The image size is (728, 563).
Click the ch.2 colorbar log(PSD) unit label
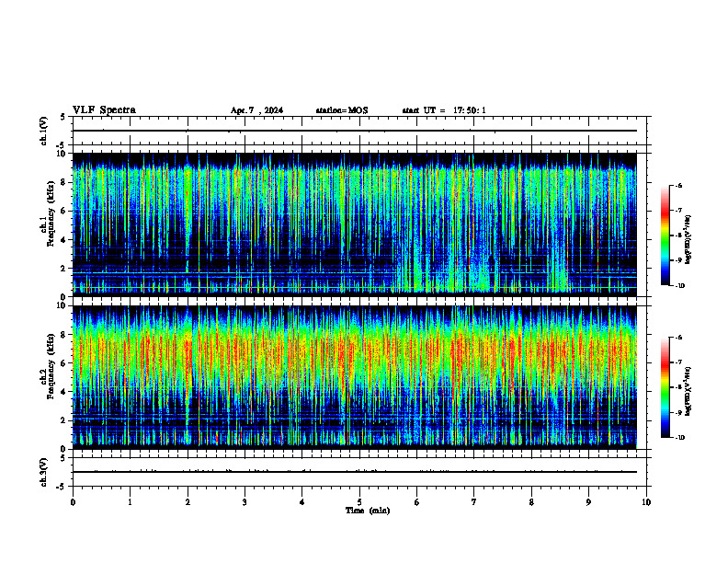click(x=688, y=391)
